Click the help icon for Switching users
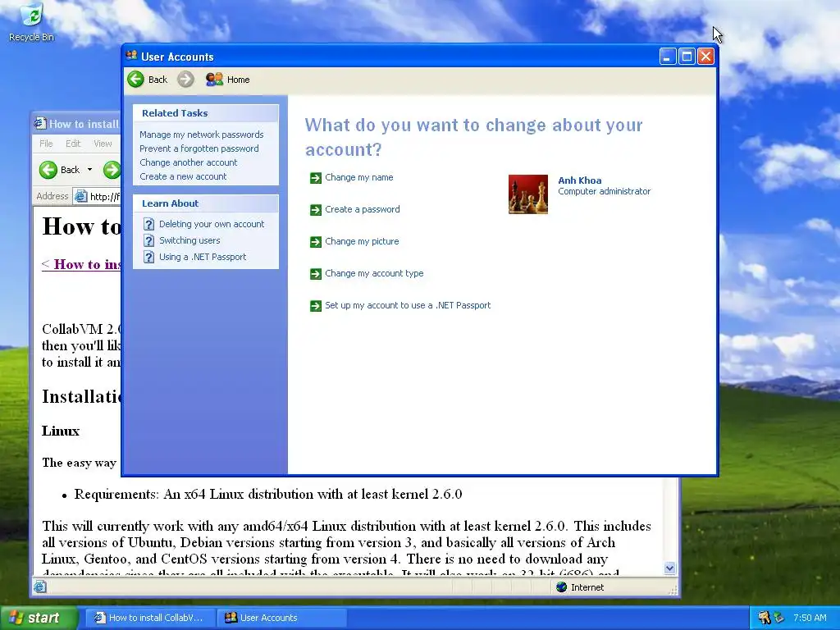The width and height of the screenshot is (840, 630). point(149,240)
